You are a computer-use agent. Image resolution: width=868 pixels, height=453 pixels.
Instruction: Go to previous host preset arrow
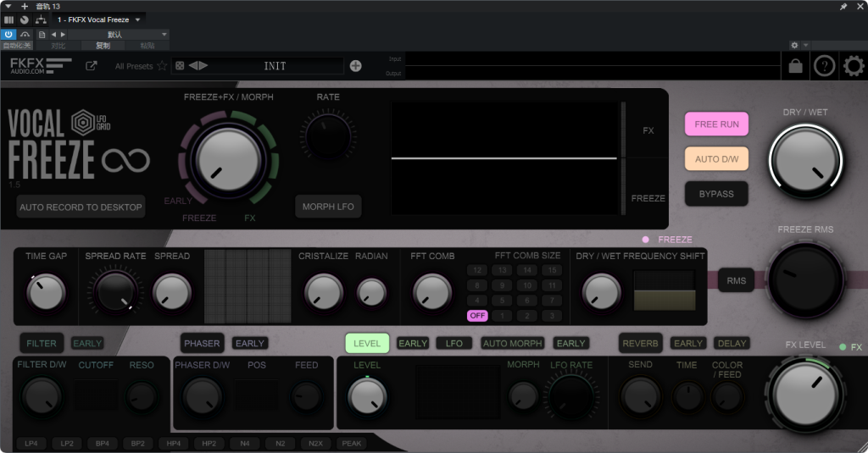click(53, 35)
